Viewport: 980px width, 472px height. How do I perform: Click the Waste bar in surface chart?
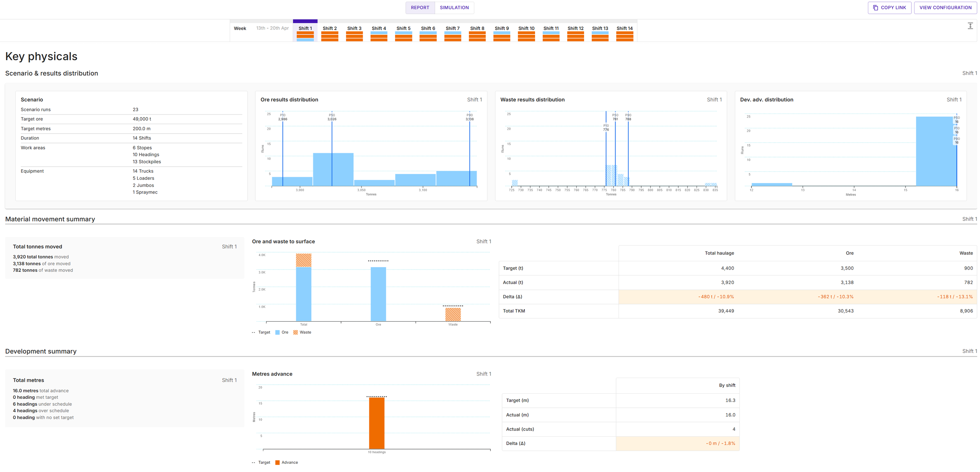point(453,314)
